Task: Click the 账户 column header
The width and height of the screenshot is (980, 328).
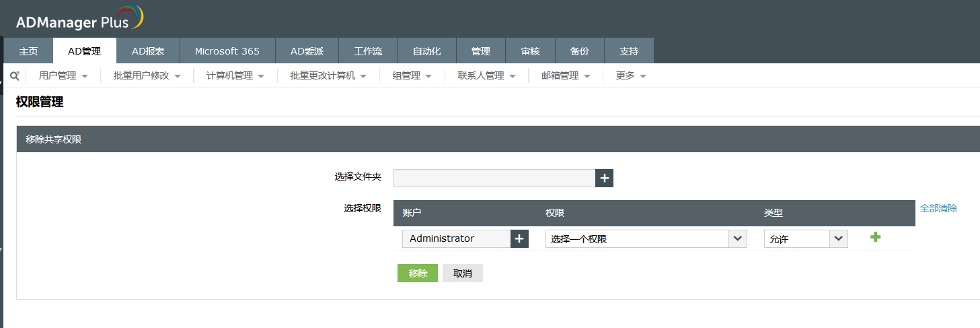Action: coord(412,213)
